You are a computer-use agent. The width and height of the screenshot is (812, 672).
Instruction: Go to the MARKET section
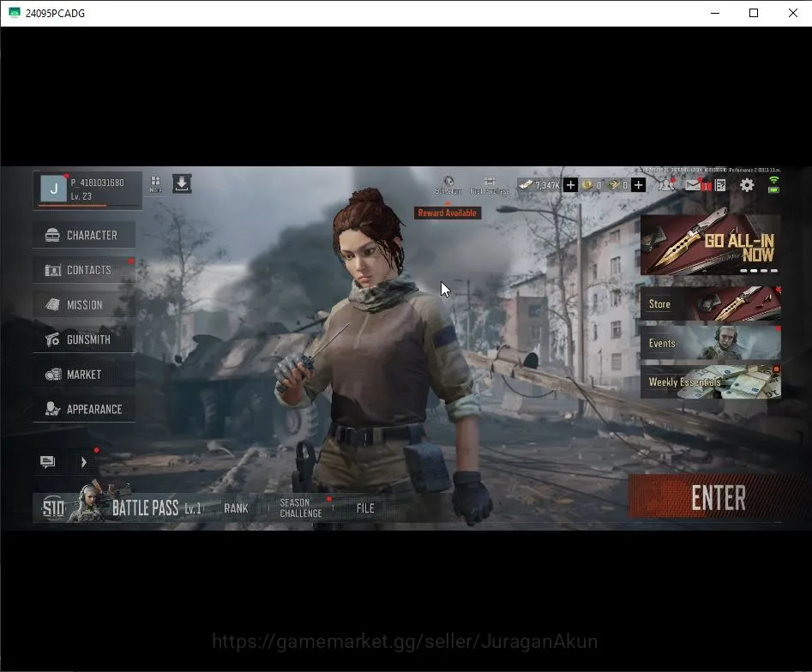coord(84,375)
